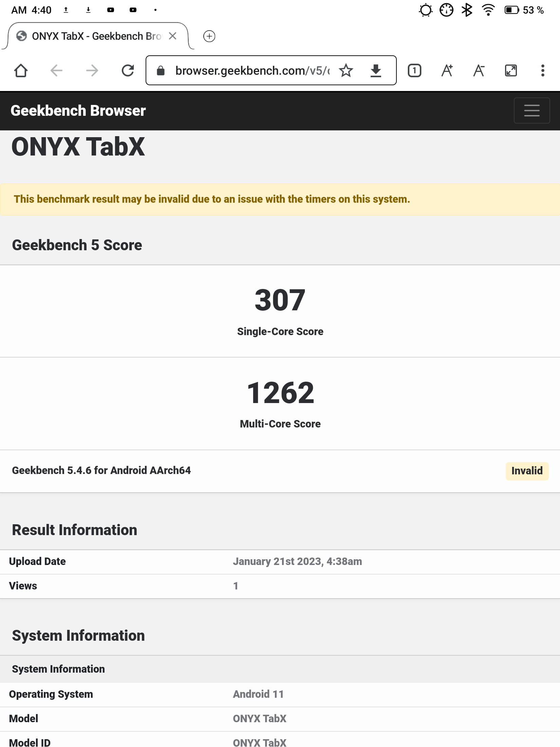Increase page font size
The image size is (560, 747).
coord(447,71)
